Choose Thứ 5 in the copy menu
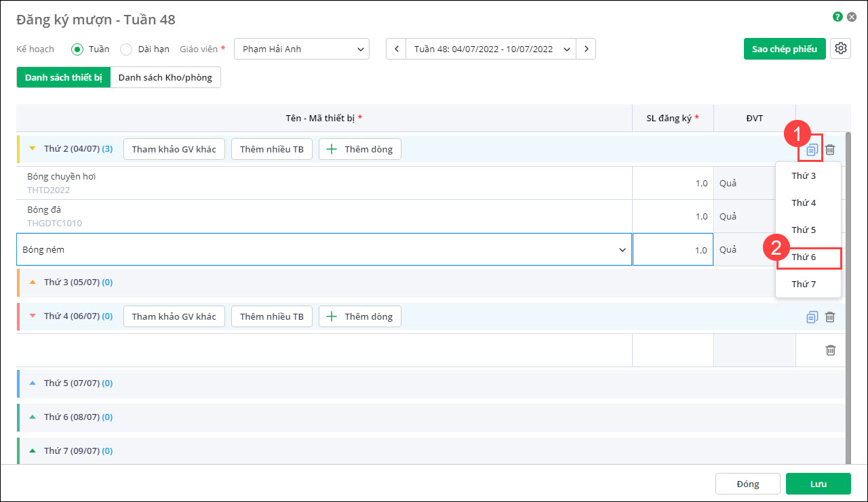Viewport: 868px width, 502px height. pyautogui.click(x=808, y=230)
